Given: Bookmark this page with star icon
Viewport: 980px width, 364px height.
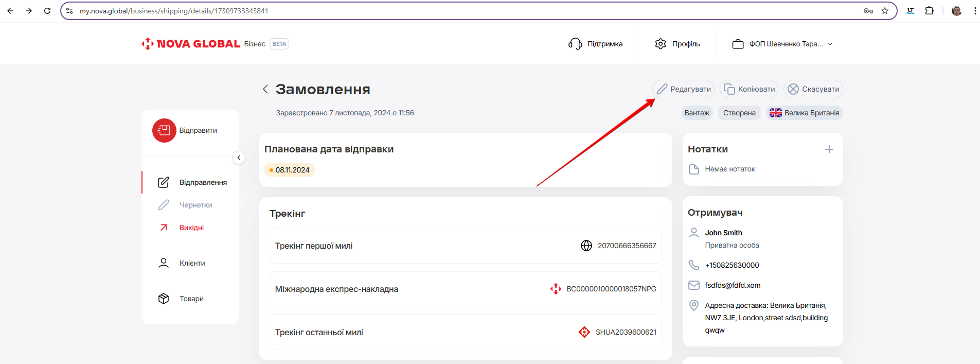Looking at the screenshot, I should point(885,11).
